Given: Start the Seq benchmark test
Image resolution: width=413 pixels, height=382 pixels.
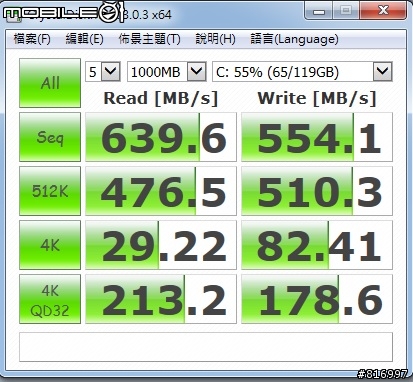Looking at the screenshot, I should pos(50,137).
